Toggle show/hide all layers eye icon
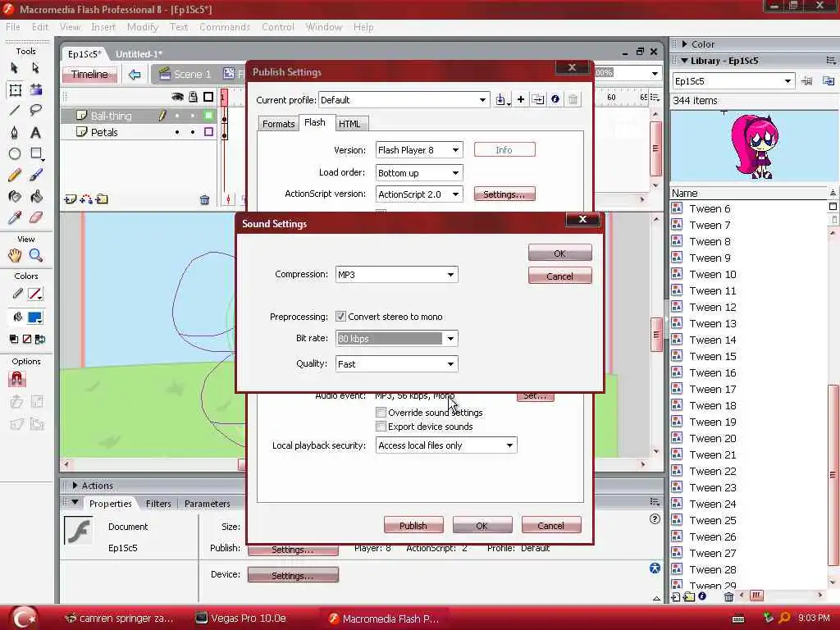Viewport: 840px width, 630px height. click(177, 97)
